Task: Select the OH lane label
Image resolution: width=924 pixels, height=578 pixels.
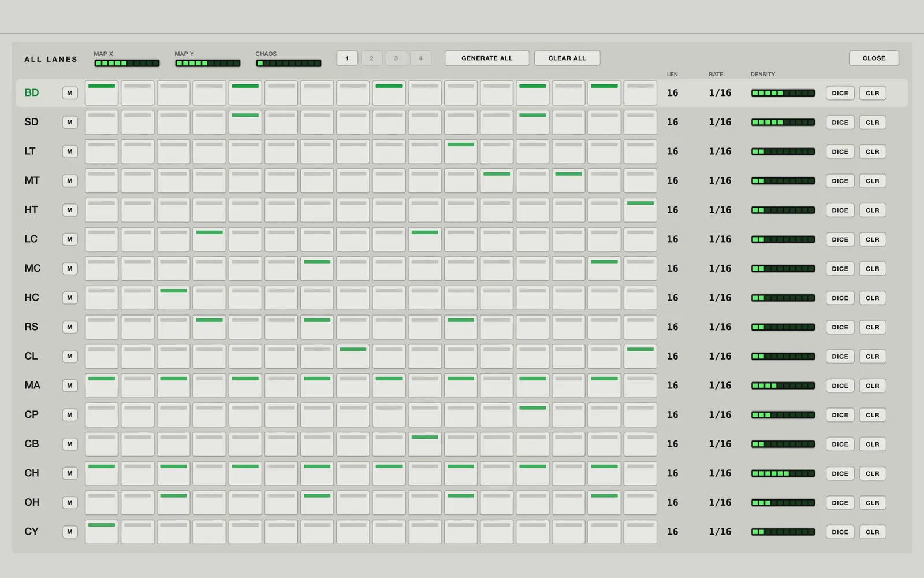Action: pyautogui.click(x=32, y=503)
